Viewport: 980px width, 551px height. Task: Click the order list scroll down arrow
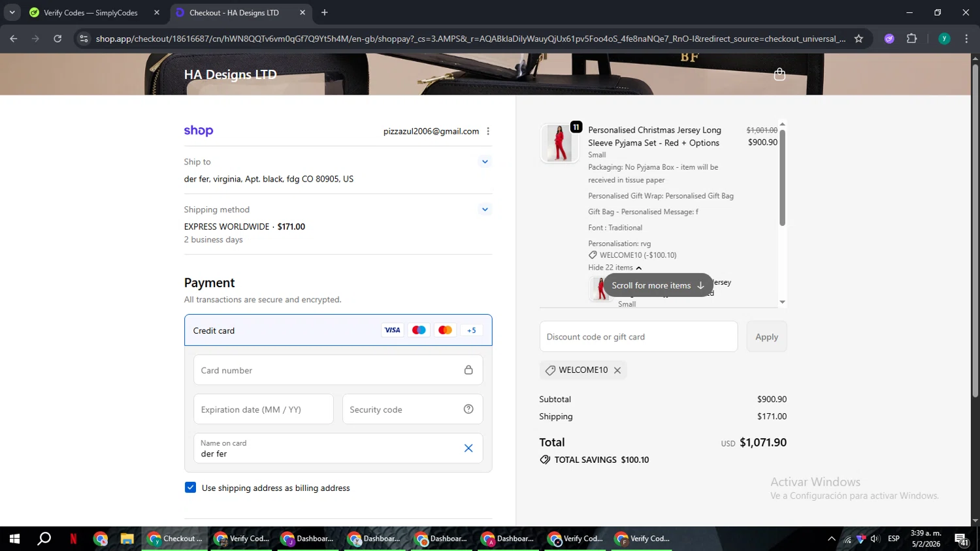click(x=782, y=302)
